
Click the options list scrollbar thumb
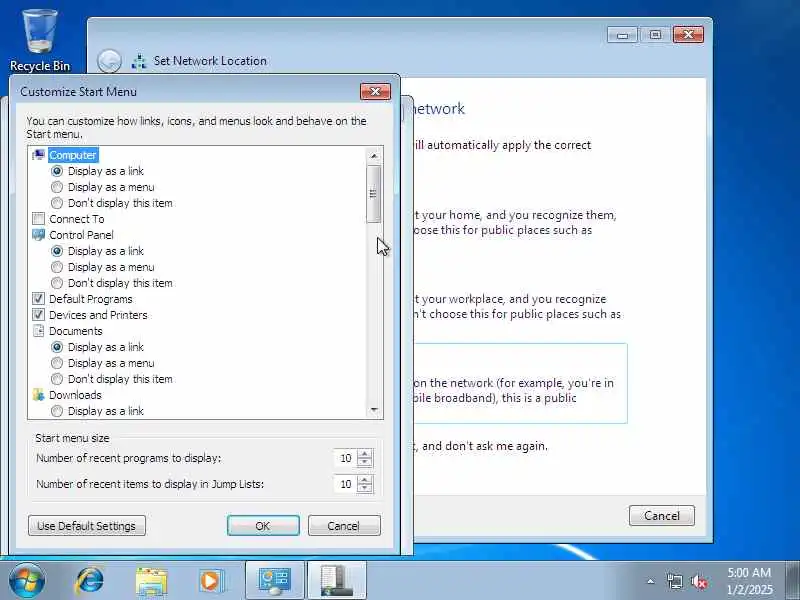(x=374, y=194)
